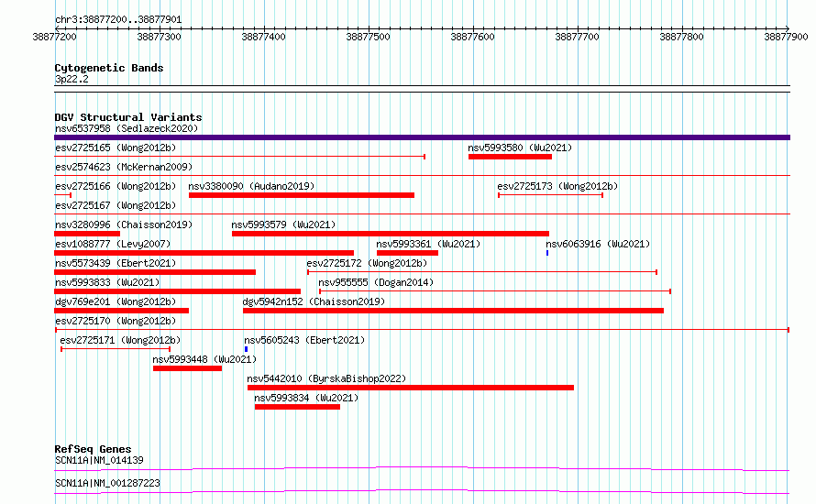Viewport: 816px width, 504px height.
Task: Select nsv5993361 (Wu2021) label
Action: coord(428,244)
